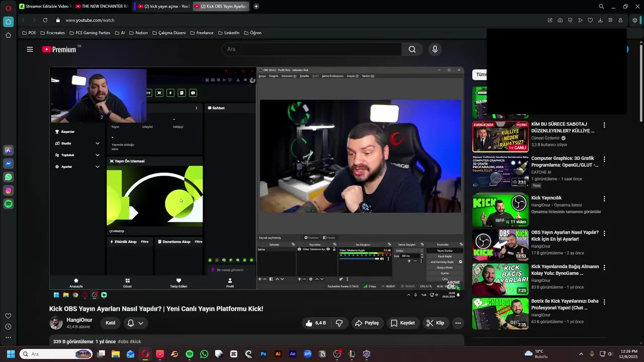Click the YouTube search magnifier button

412,49
